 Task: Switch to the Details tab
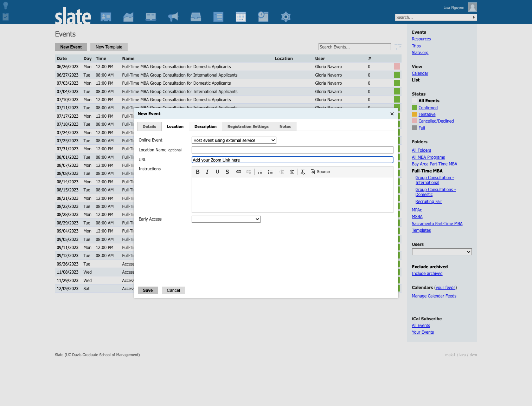pos(149,126)
